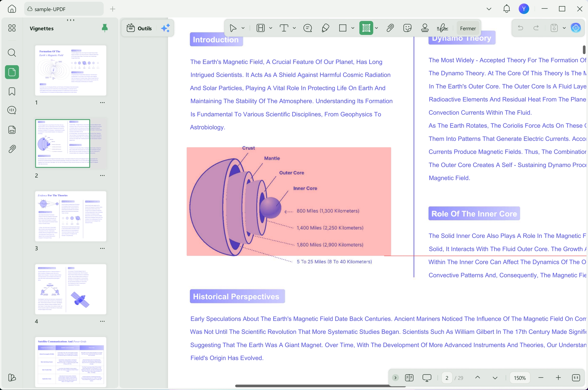Select page 3 thumbnail
The height and width of the screenshot is (390, 588).
coord(71,216)
